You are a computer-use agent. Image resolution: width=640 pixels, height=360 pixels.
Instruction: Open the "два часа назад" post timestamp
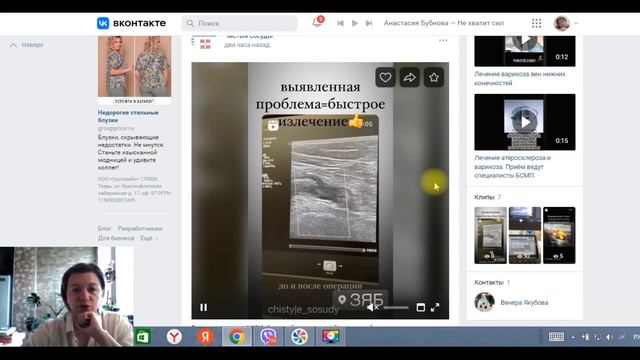(x=247, y=45)
